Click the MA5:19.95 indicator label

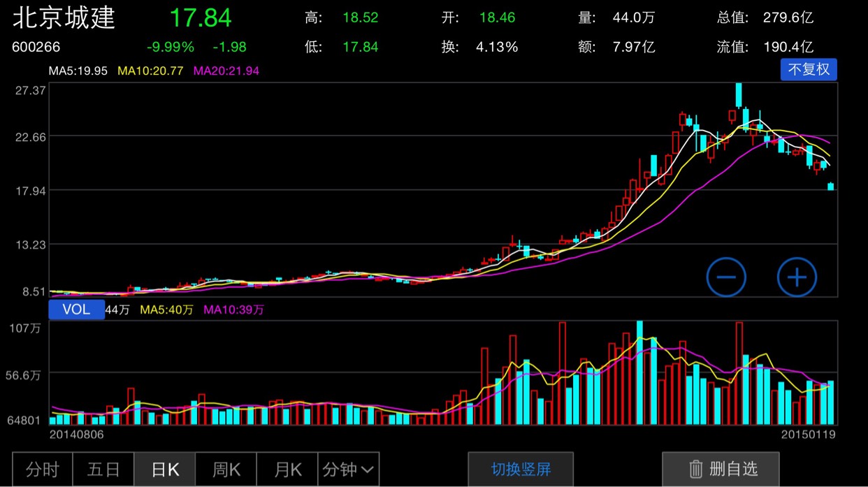click(78, 71)
